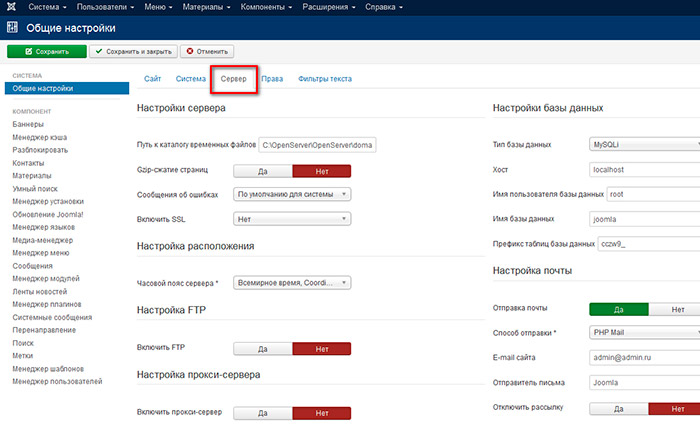This screenshot has height=439, width=700.
Task: Open the Фильтры текста tab
Action: pyautogui.click(x=324, y=78)
